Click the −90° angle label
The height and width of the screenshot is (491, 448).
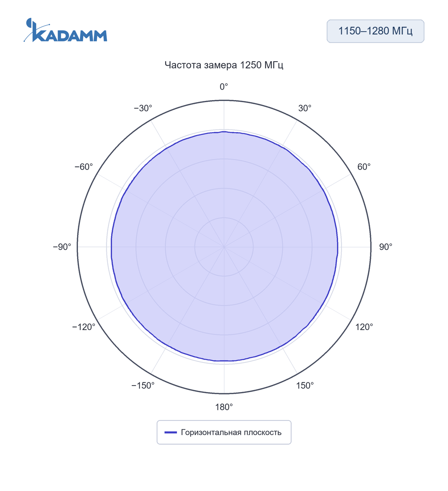(62, 247)
